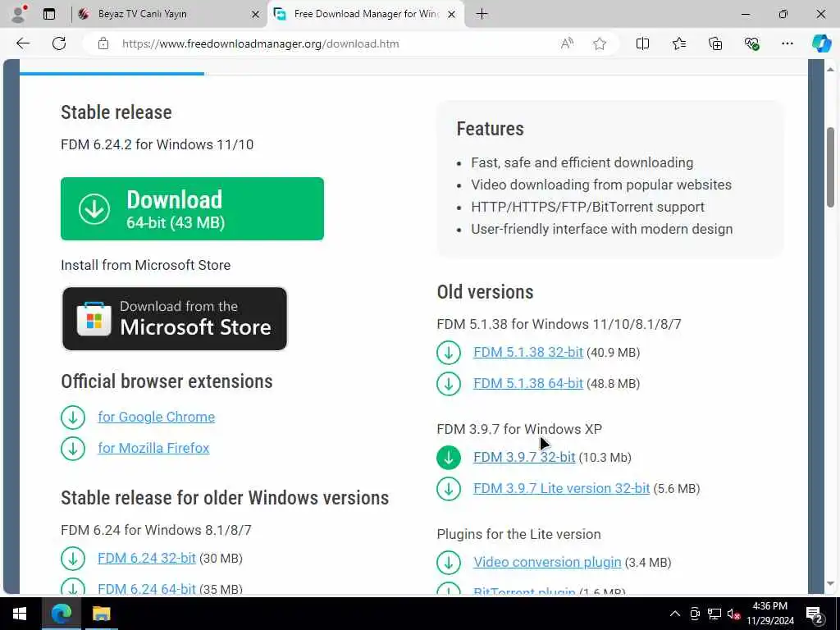Activate the Read aloud icon

click(x=567, y=43)
